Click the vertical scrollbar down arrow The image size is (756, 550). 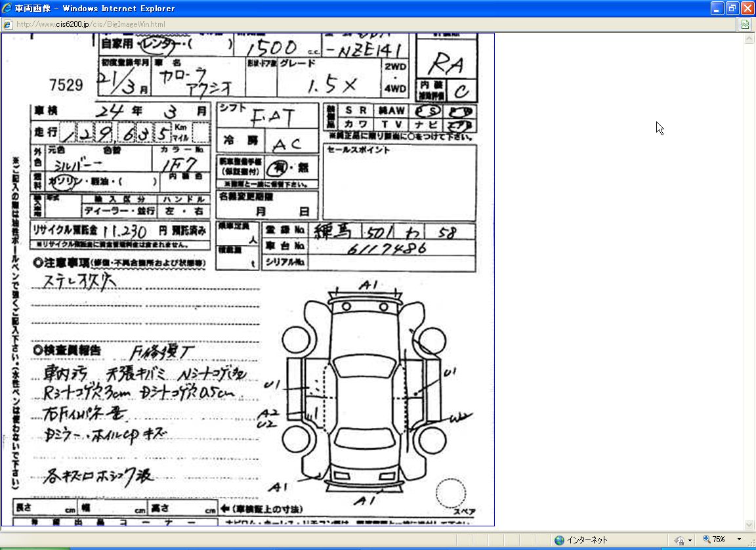click(749, 524)
